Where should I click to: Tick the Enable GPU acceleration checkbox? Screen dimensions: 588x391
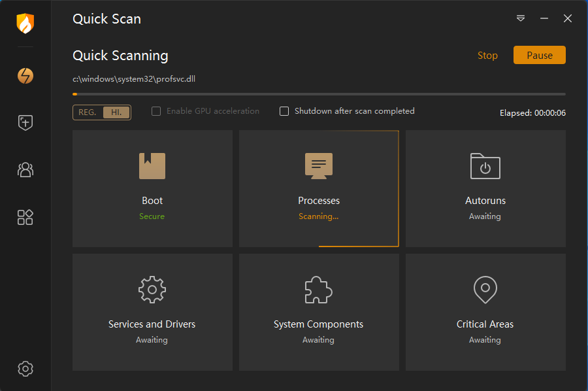tap(156, 111)
